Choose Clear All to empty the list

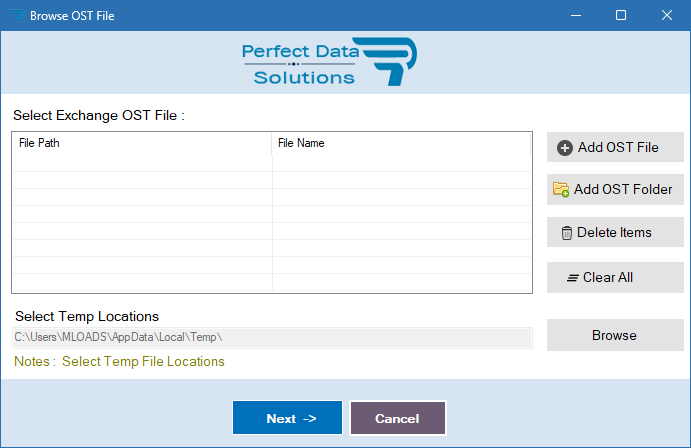tap(615, 278)
